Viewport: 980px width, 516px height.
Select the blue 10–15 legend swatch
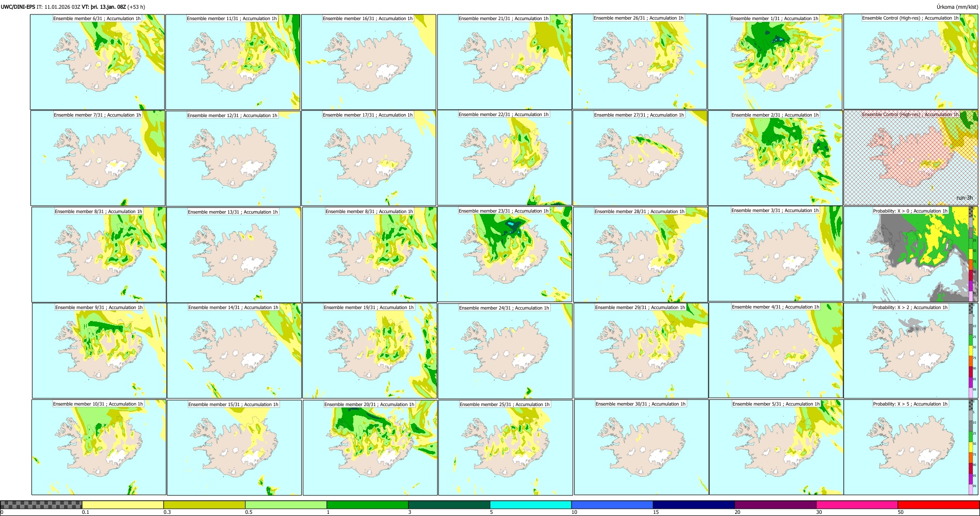tap(612, 505)
